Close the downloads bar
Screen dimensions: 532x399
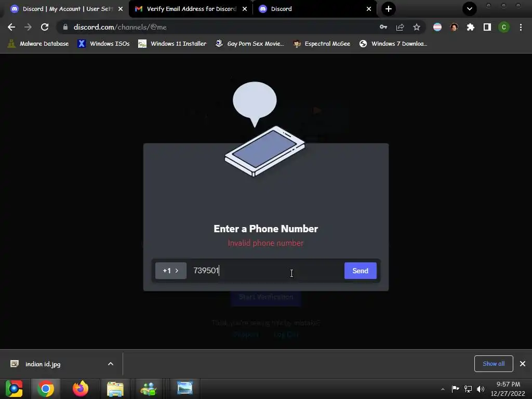click(523, 364)
